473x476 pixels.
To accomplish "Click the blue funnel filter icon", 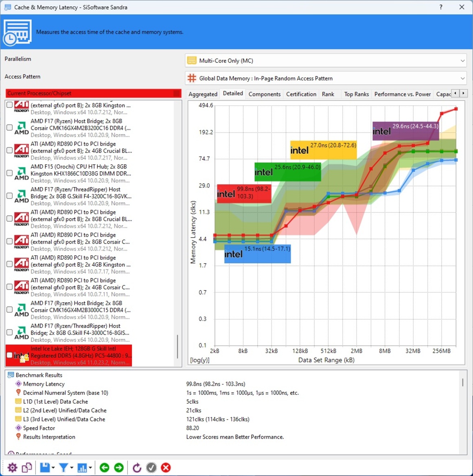I will (x=64, y=467).
